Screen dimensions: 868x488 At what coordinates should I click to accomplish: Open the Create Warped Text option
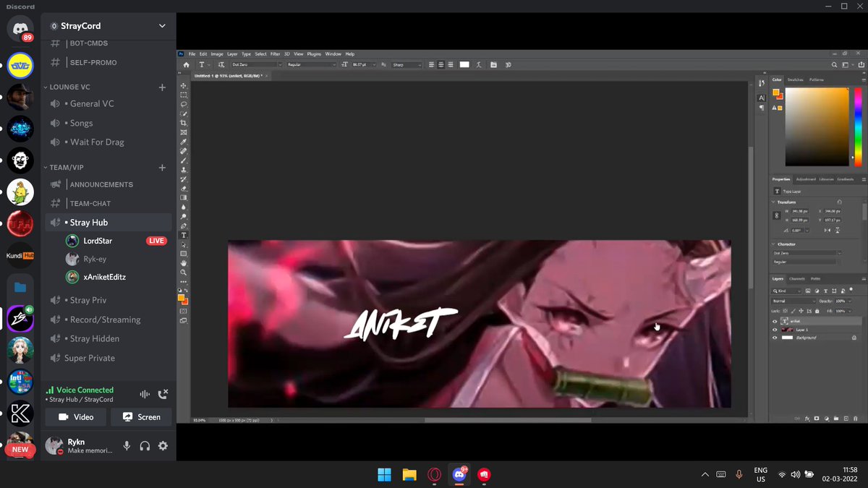pos(479,64)
